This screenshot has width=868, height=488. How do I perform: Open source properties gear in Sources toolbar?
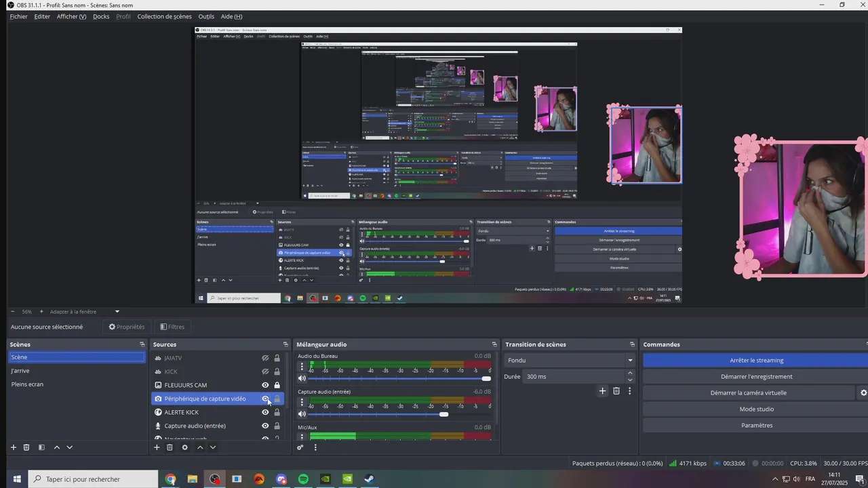184,447
